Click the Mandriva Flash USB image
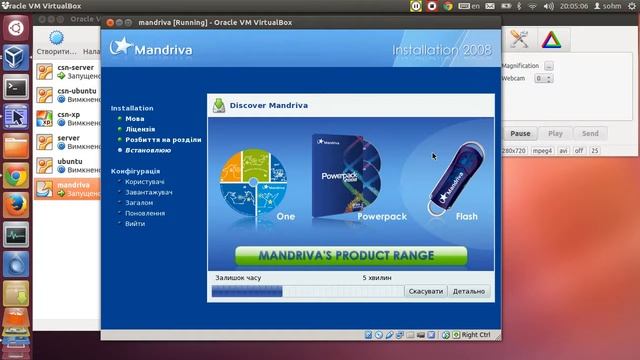 pos(456,179)
